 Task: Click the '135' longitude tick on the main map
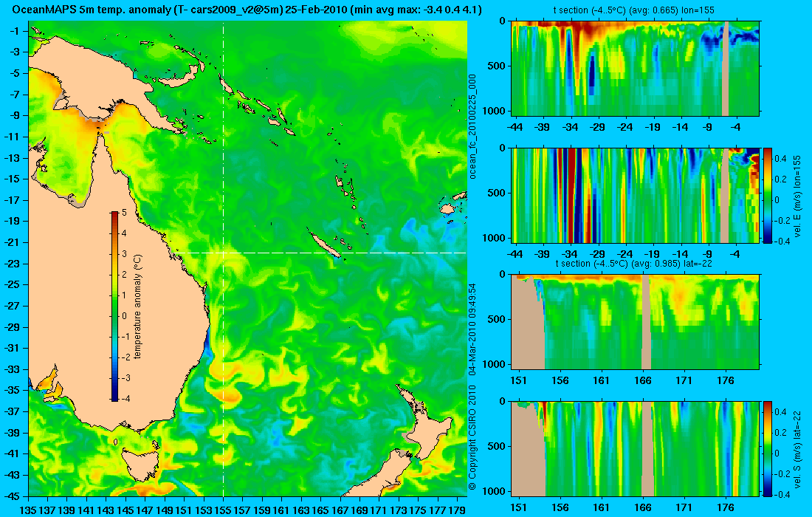[x=28, y=510]
